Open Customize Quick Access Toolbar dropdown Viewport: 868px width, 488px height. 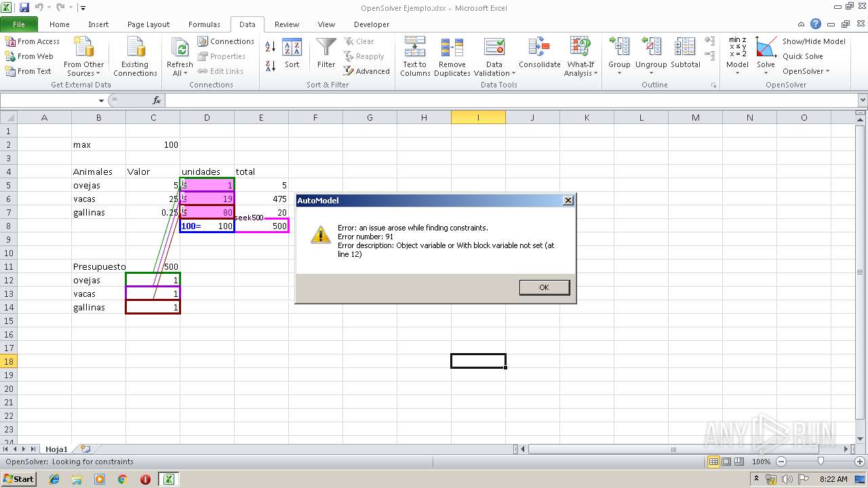pos(83,8)
